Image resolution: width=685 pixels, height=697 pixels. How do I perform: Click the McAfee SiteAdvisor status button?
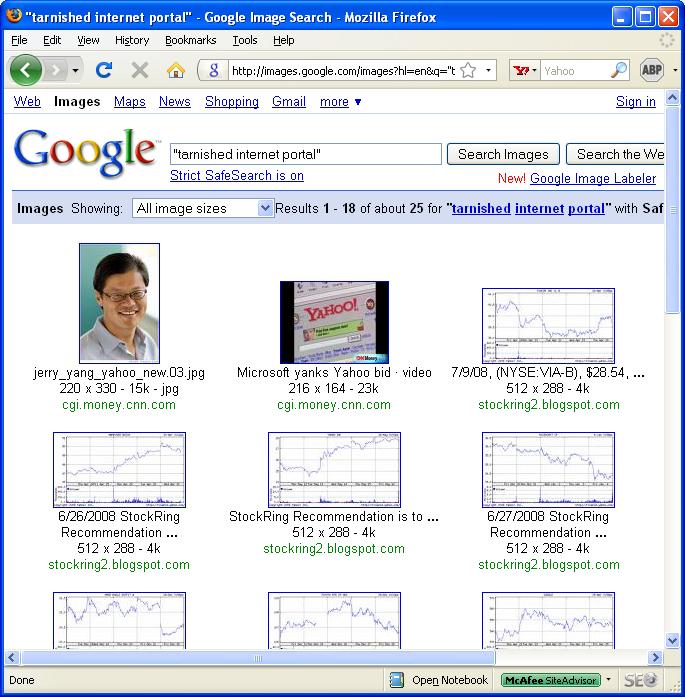tap(550, 680)
